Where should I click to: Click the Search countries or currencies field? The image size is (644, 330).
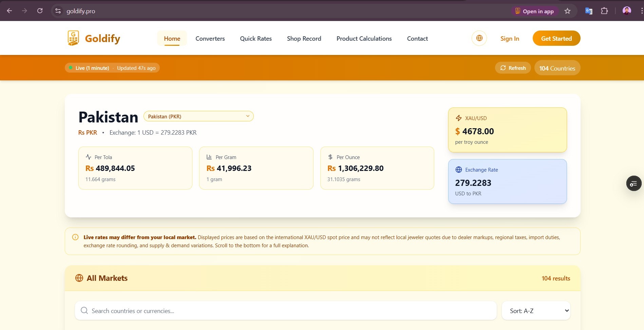pyautogui.click(x=286, y=311)
